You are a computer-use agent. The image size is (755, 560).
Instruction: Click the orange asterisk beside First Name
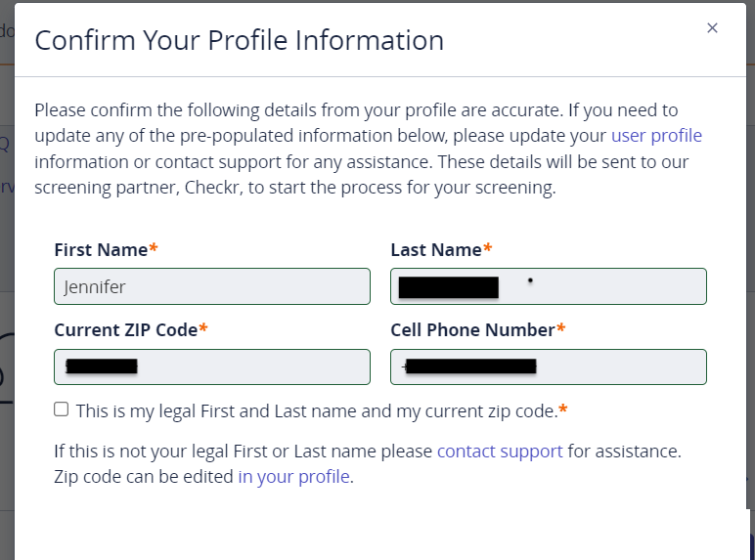[154, 249]
